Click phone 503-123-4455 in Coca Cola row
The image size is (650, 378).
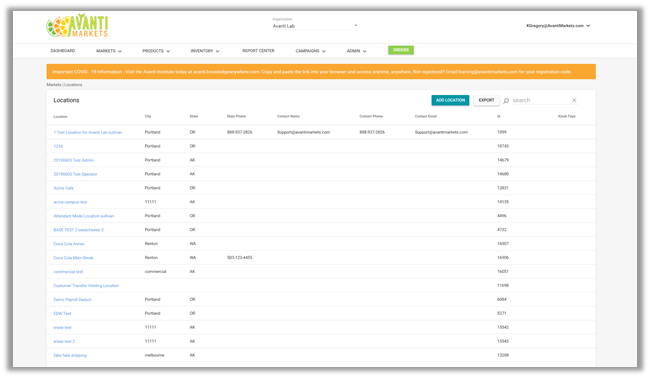coord(240,258)
